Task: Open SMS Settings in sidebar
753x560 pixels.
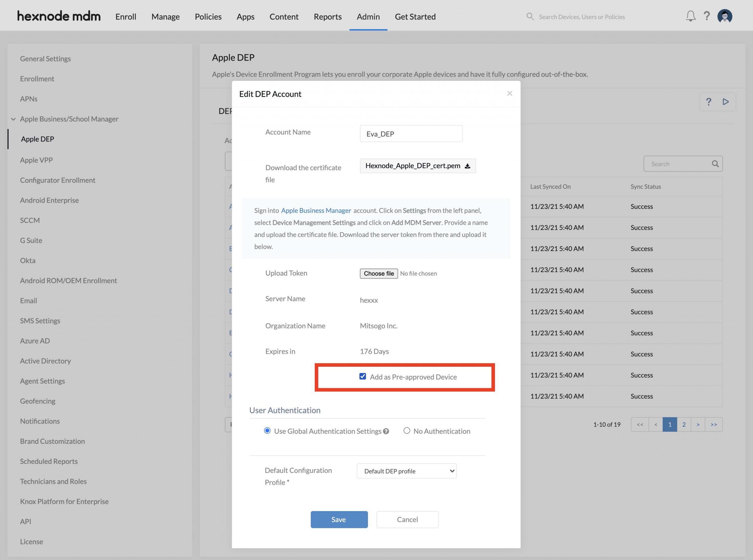Action: 40,321
